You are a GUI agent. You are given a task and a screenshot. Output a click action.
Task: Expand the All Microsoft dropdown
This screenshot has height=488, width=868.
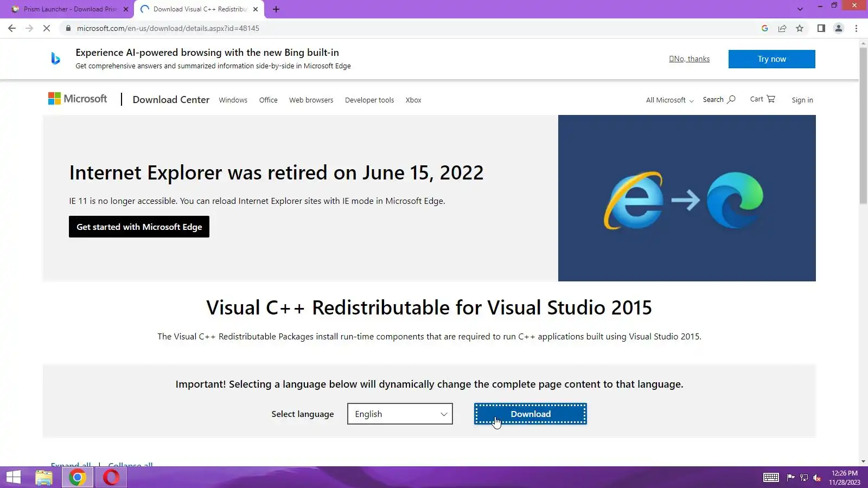670,100
